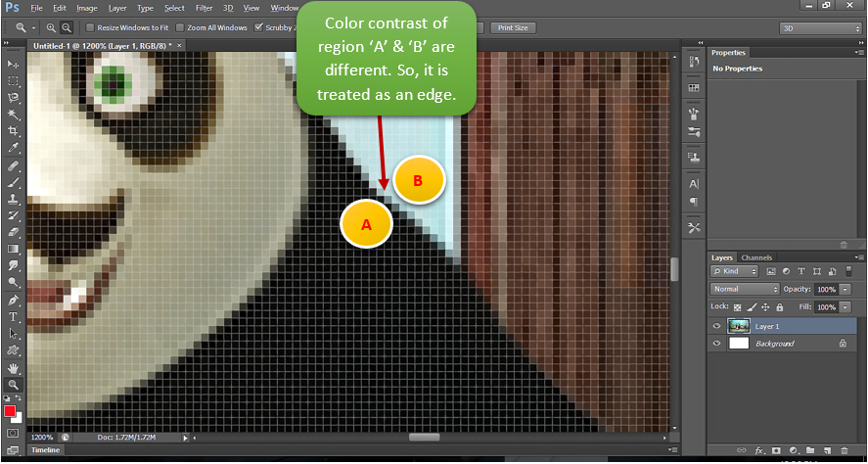The height and width of the screenshot is (464, 868).
Task: Open the Paragraph panel icon
Action: [x=694, y=202]
